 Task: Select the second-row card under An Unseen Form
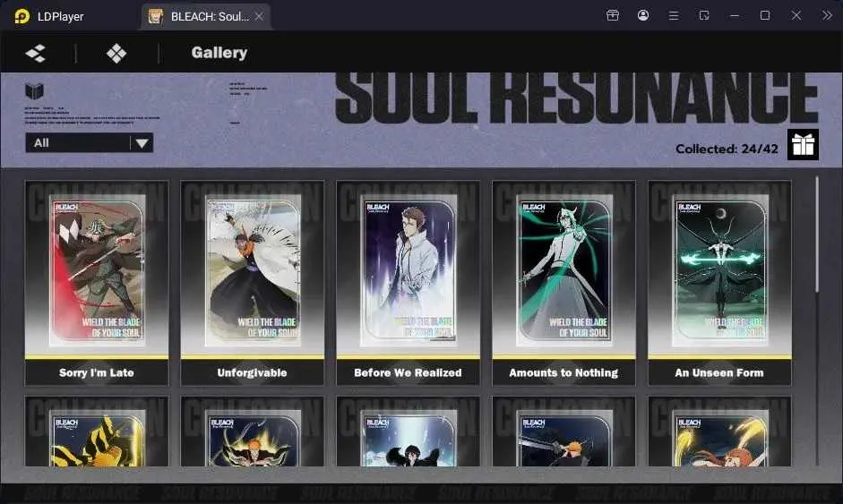tap(720, 431)
